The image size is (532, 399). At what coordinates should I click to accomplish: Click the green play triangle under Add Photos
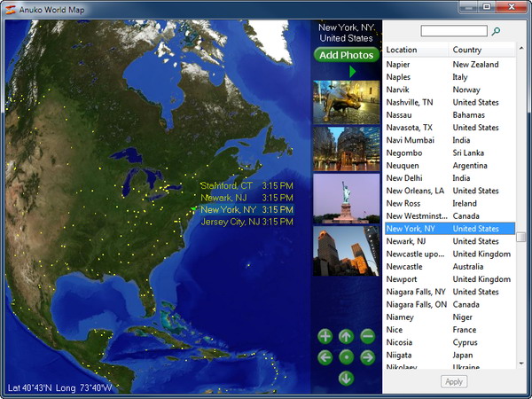[x=352, y=72]
